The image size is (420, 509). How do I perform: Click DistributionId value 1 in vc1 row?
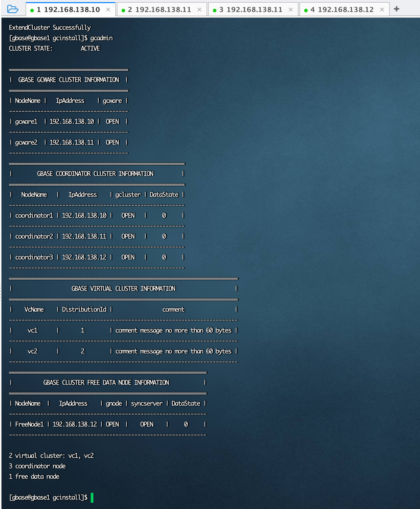click(83, 330)
